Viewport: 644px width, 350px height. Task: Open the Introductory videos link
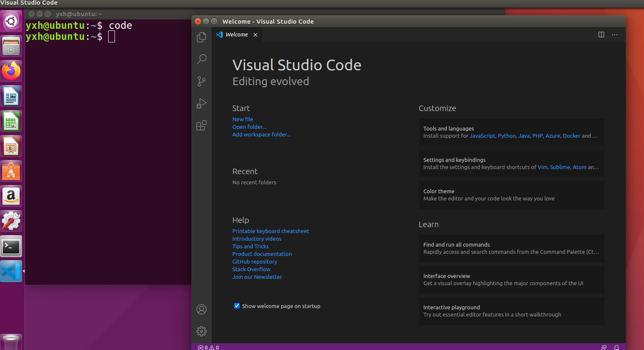coord(257,239)
